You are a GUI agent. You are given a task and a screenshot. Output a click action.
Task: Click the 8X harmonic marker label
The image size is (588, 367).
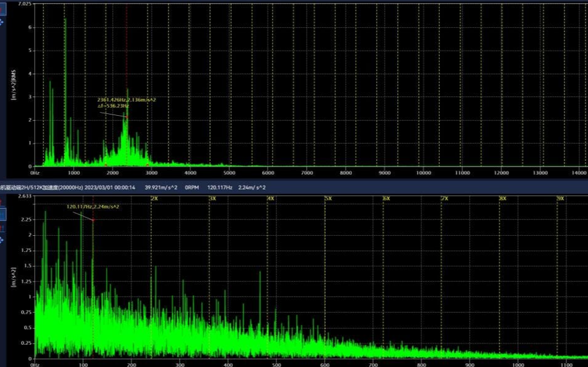tap(502, 198)
